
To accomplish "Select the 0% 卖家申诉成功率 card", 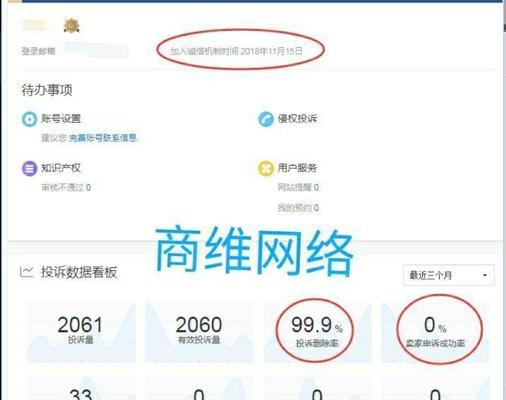I will [436, 332].
